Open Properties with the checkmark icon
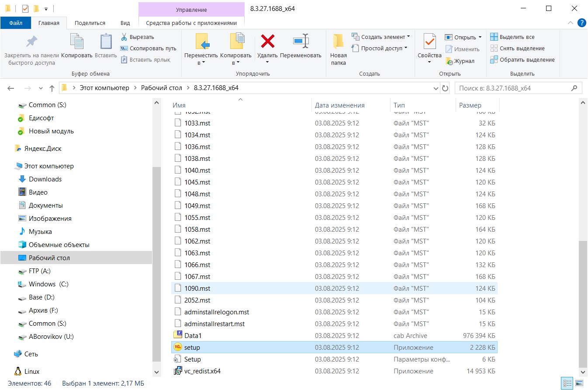The width and height of the screenshot is (588, 390). coord(429,42)
